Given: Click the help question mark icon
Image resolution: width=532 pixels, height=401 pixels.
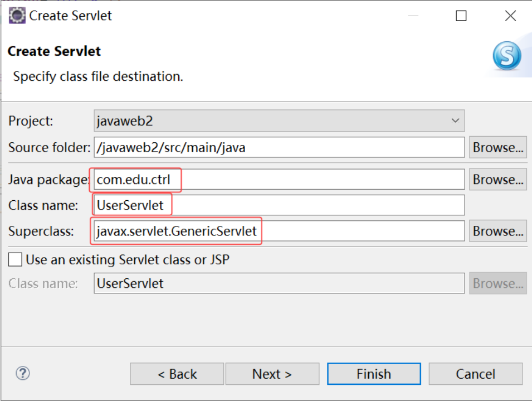Looking at the screenshot, I should [23, 373].
